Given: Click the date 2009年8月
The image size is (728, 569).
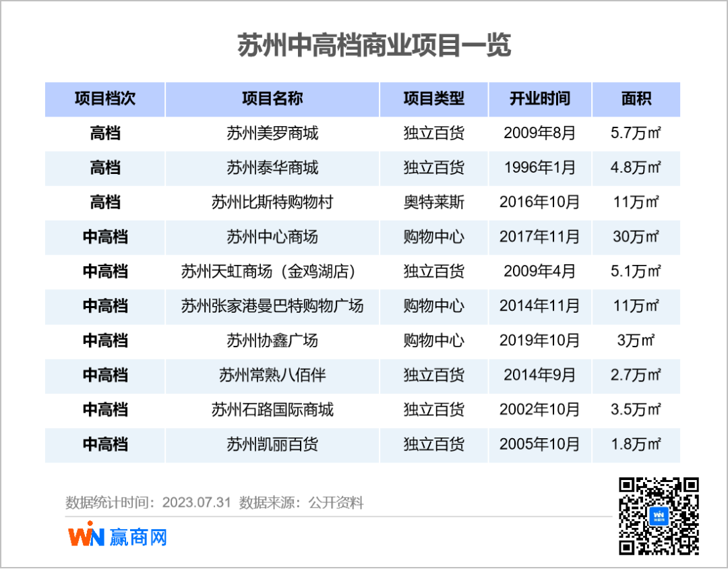Looking at the screenshot, I should [539, 133].
